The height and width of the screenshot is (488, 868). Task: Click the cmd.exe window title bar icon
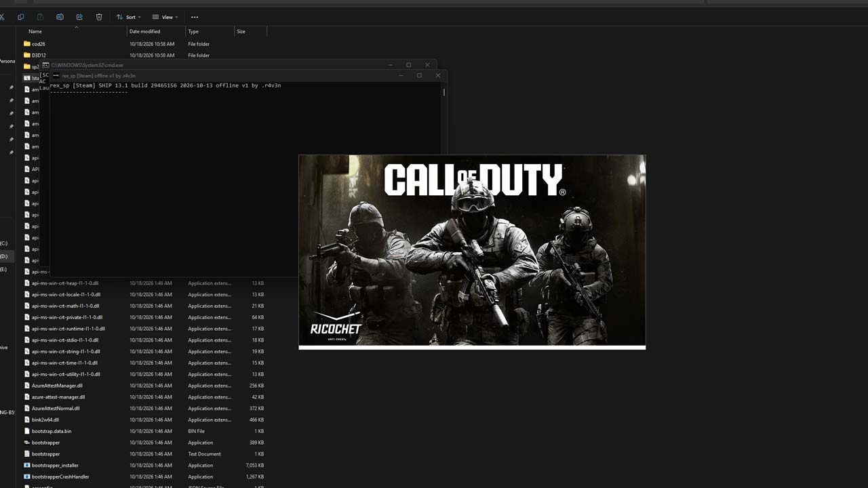click(45, 65)
